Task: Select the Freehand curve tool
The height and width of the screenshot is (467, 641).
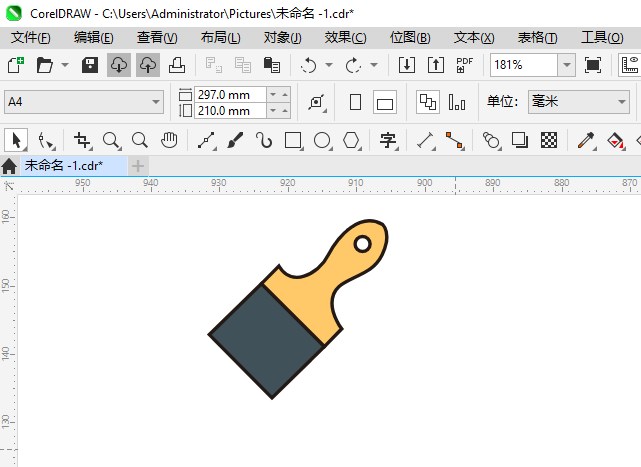Action: pos(207,141)
